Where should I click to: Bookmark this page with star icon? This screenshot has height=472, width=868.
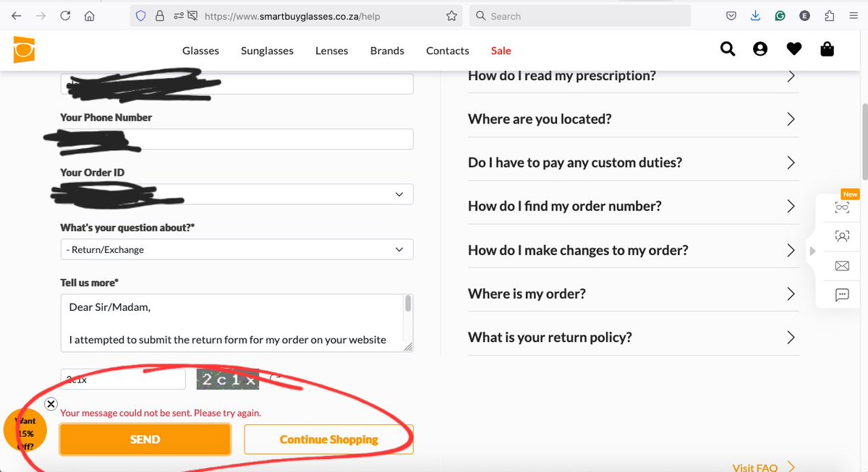pyautogui.click(x=451, y=16)
